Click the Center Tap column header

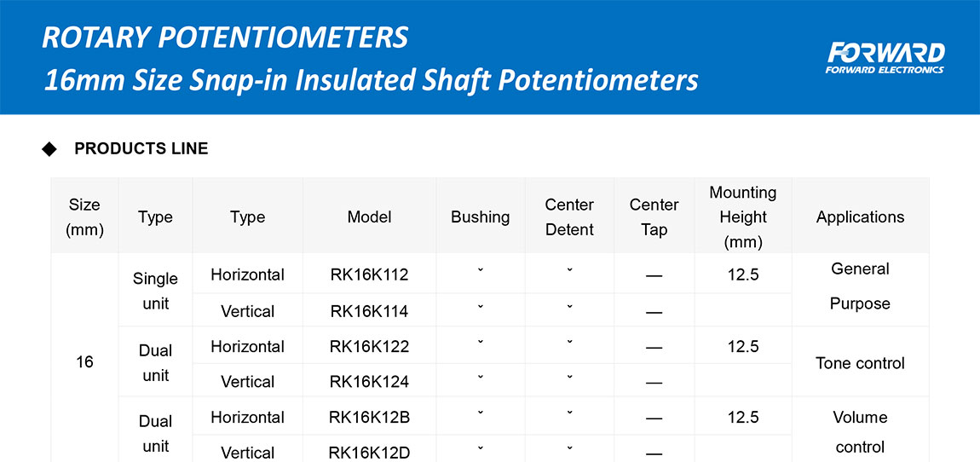[654, 217]
